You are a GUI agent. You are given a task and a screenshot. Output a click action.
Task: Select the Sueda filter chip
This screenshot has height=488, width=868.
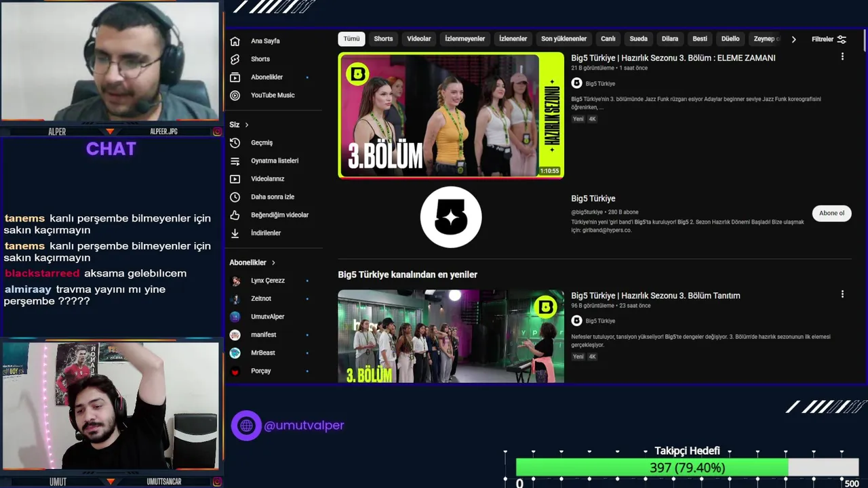[x=638, y=39]
